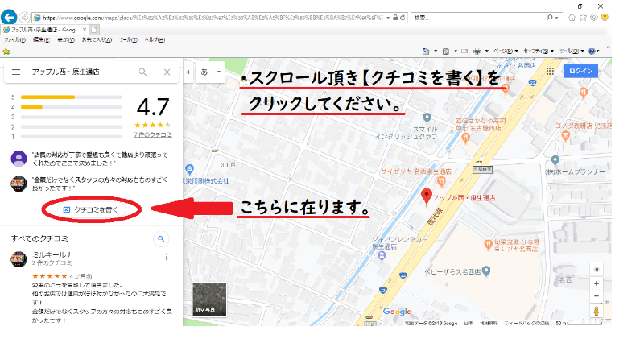Viewport: 644px width, 343px height.
Task: Click the browser address bar URL
Action: click(x=209, y=18)
